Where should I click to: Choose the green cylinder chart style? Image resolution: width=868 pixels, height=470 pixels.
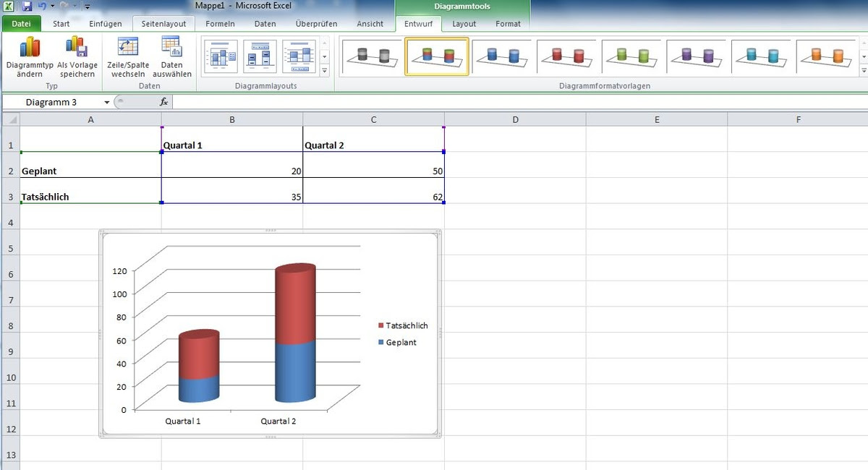click(632, 56)
